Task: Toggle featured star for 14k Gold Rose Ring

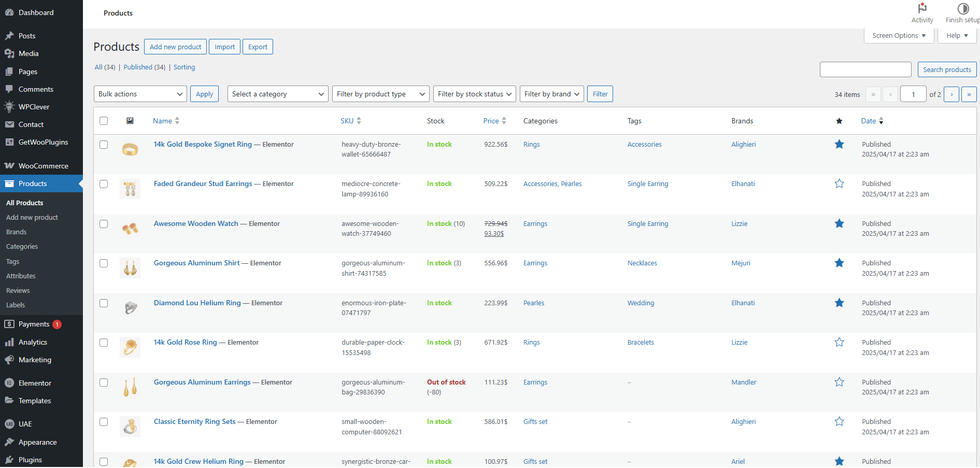Action: (x=839, y=343)
